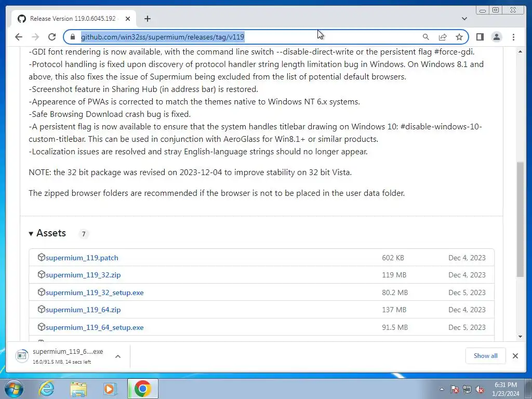
Task: Click scroll up arrow of page scrollbar
Action: [x=520, y=51]
